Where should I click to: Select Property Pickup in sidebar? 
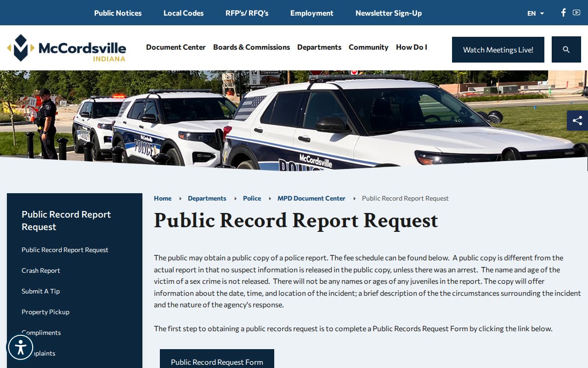(x=45, y=312)
